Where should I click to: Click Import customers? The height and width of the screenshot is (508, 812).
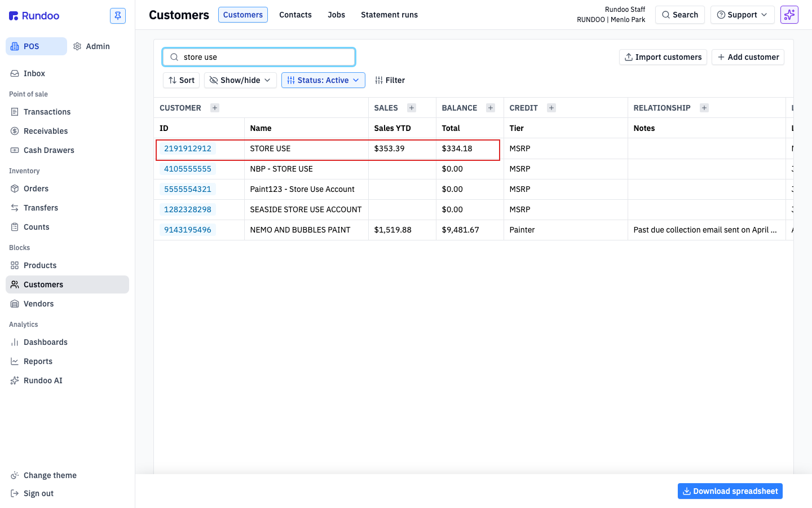pyautogui.click(x=663, y=57)
